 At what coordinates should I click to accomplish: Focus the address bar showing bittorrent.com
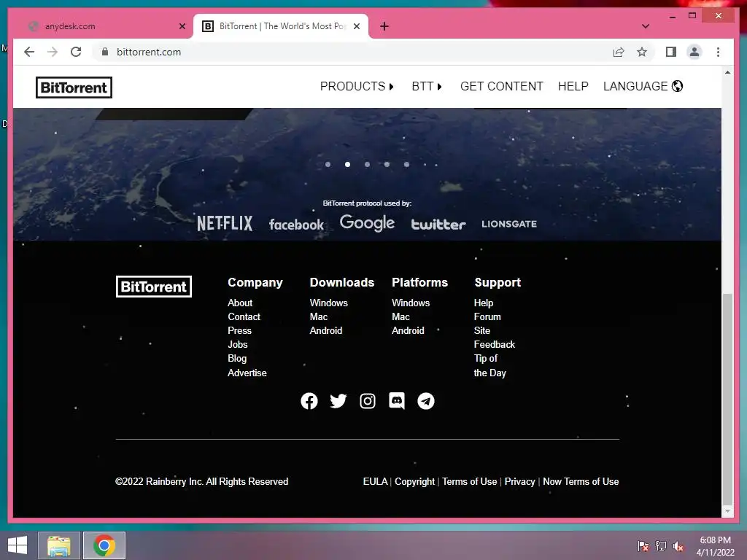coord(350,52)
